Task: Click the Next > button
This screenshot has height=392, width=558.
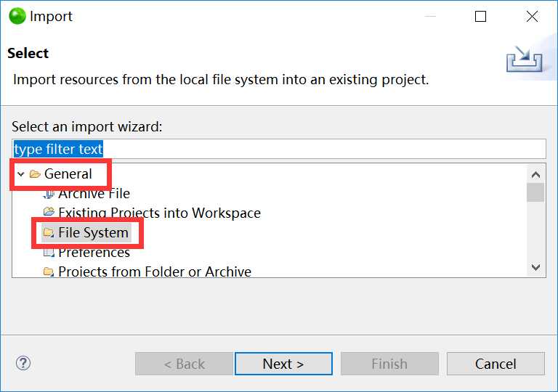Action: tap(283, 364)
